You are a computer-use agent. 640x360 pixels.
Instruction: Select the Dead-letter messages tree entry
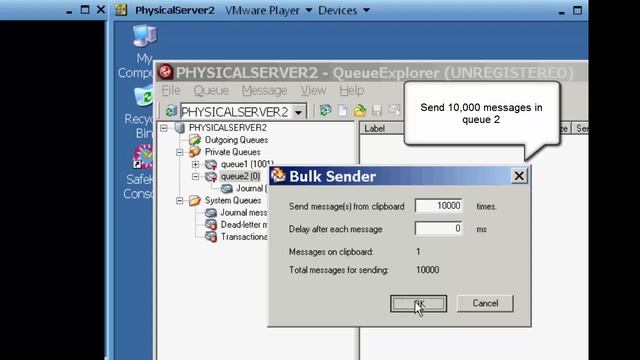(x=244, y=224)
